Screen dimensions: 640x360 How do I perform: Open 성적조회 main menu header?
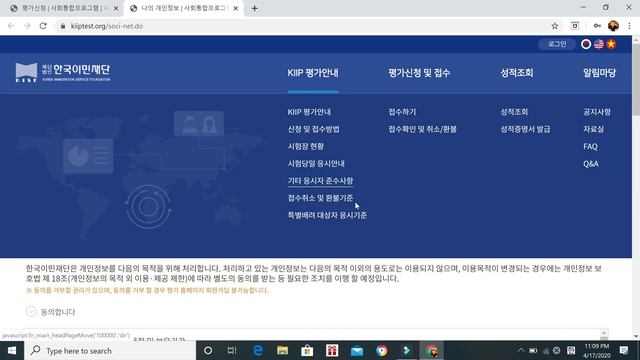517,73
